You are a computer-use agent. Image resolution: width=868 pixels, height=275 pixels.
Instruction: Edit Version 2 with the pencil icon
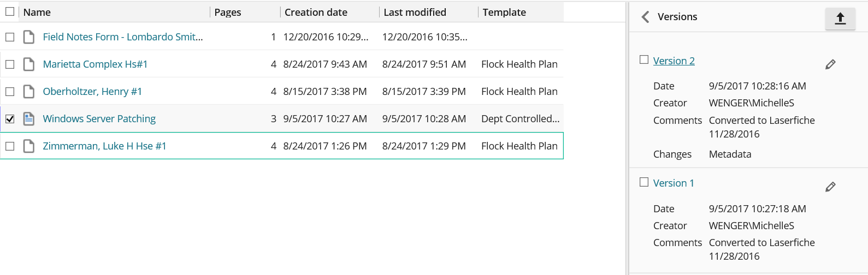[830, 64]
